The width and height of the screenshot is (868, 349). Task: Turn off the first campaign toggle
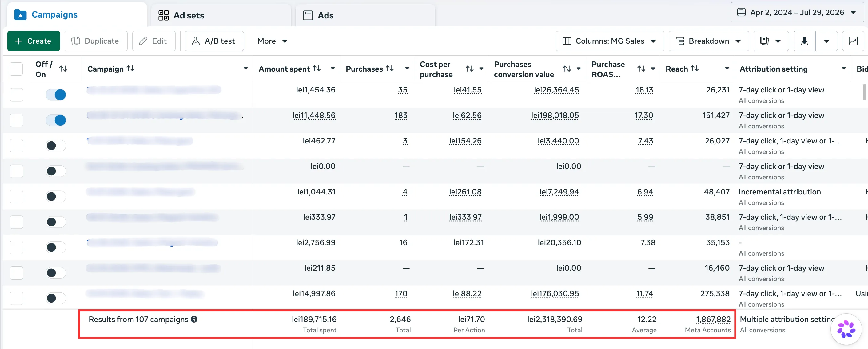(56, 95)
